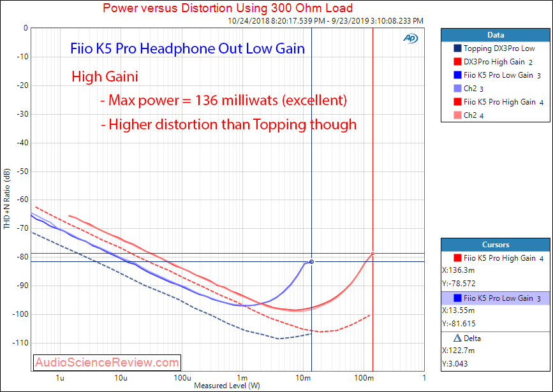
Task: Click the Fiio K5 Pro Low Gain blue swatch in Data legend
Action: [x=457, y=75]
